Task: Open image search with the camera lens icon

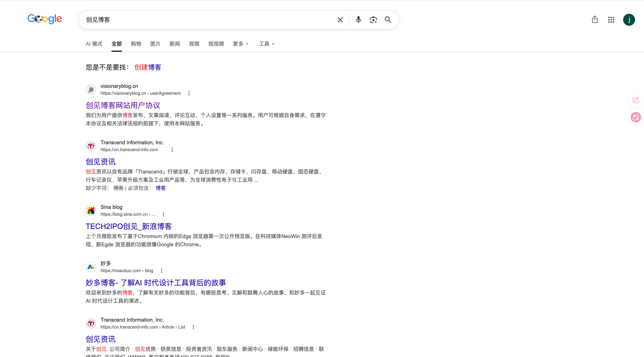Action: click(373, 20)
